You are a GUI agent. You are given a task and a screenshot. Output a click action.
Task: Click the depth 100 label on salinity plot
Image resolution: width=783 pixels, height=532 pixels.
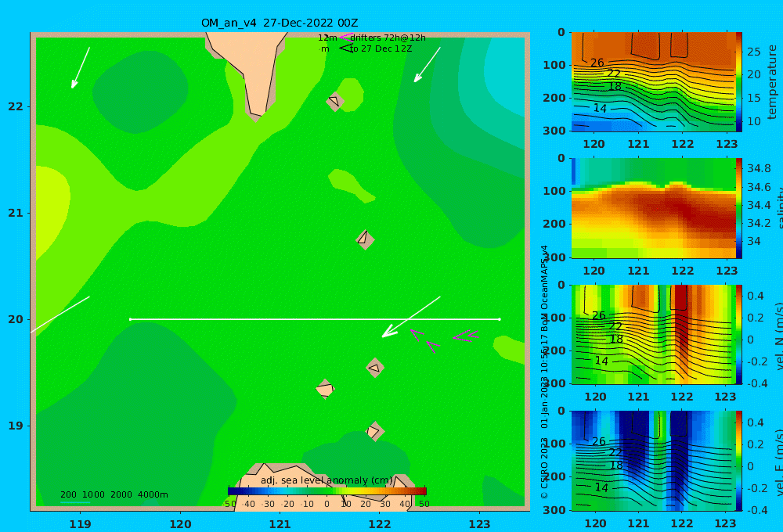[x=554, y=191]
